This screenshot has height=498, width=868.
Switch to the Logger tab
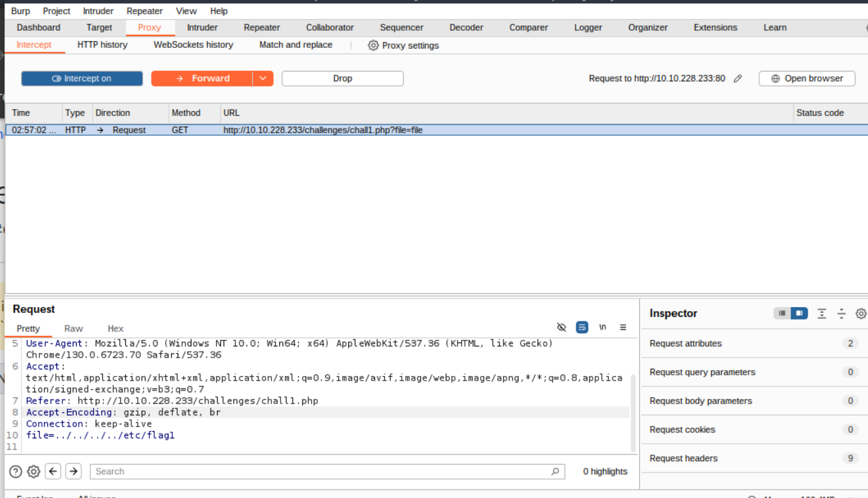coord(588,28)
